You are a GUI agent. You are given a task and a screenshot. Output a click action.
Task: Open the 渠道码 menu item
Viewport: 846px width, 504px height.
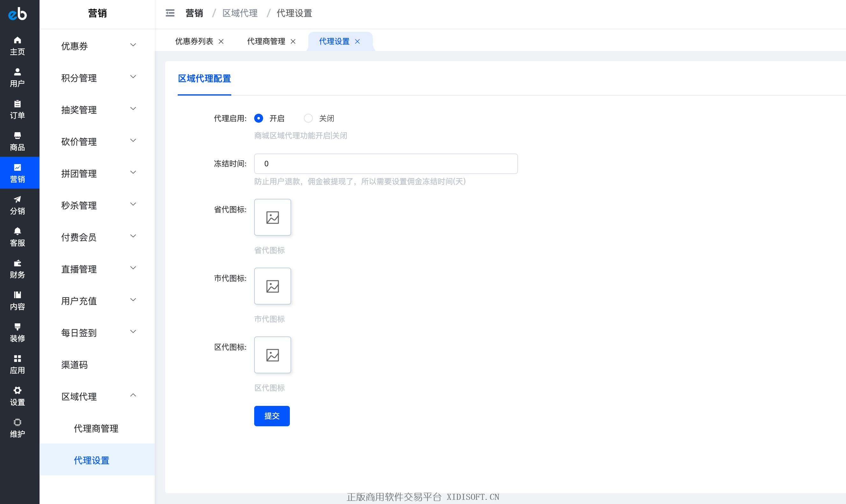(x=97, y=365)
